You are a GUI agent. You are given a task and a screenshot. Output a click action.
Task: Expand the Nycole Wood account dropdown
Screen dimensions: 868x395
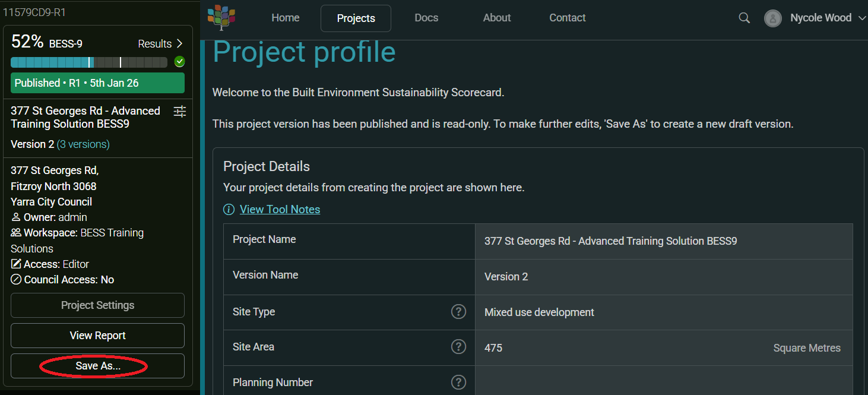[x=863, y=18]
